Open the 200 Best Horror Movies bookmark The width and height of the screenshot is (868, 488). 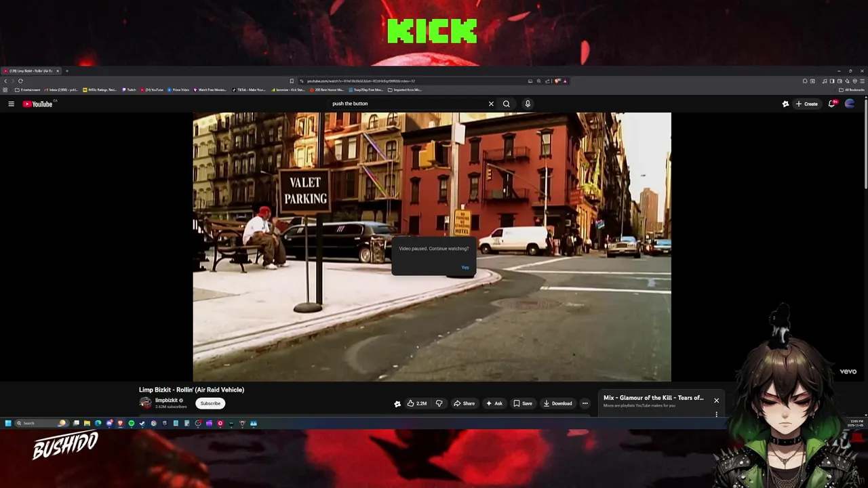click(328, 89)
